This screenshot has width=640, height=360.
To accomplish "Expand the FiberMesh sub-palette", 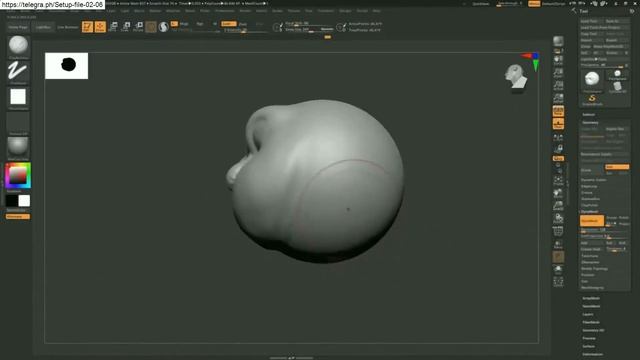I will coord(591,322).
